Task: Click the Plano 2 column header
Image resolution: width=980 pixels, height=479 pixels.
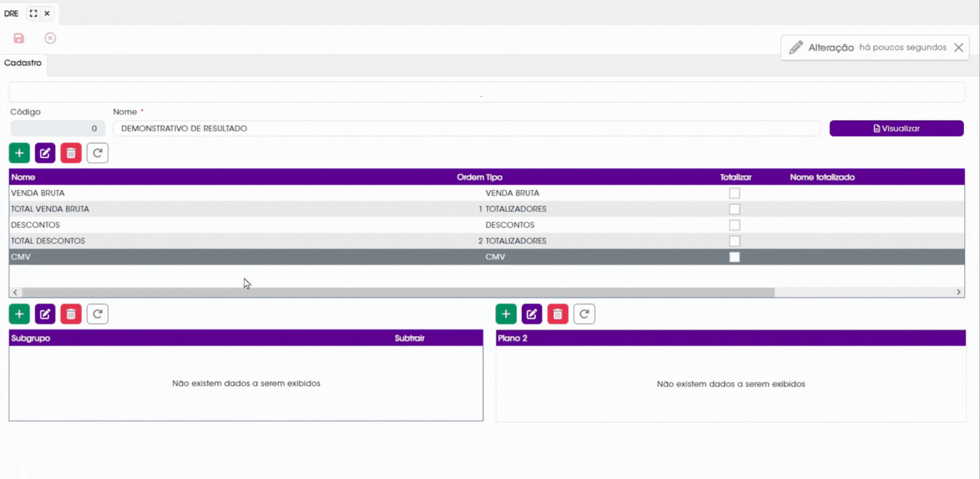Action: (x=513, y=338)
